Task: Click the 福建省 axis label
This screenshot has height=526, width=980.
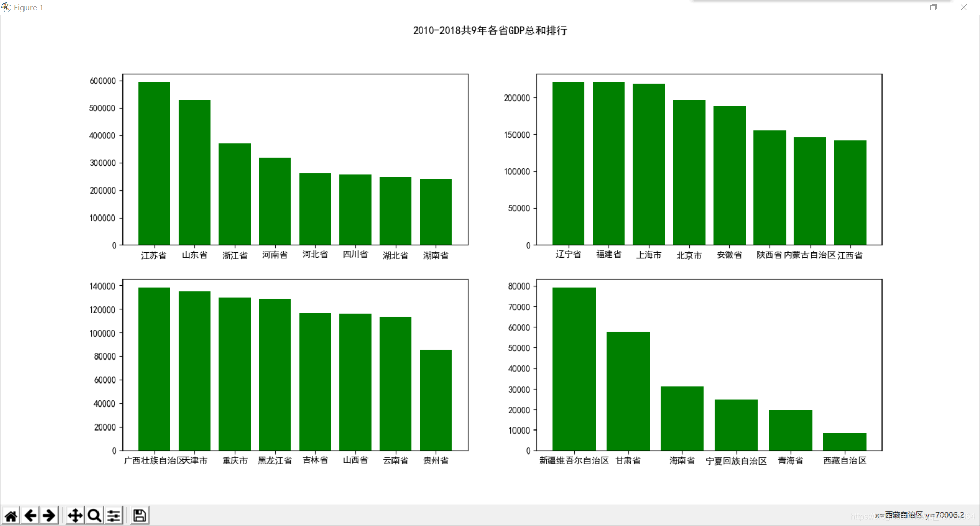Action: [x=608, y=254]
